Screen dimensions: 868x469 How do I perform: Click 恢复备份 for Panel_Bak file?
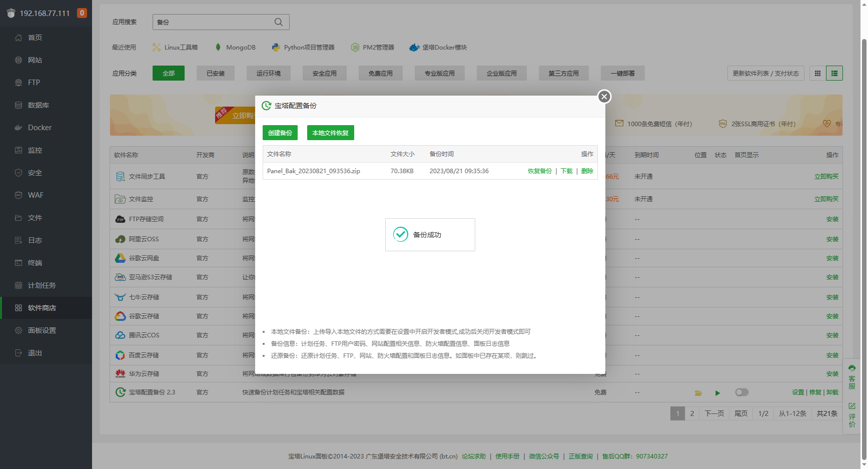[540, 171]
